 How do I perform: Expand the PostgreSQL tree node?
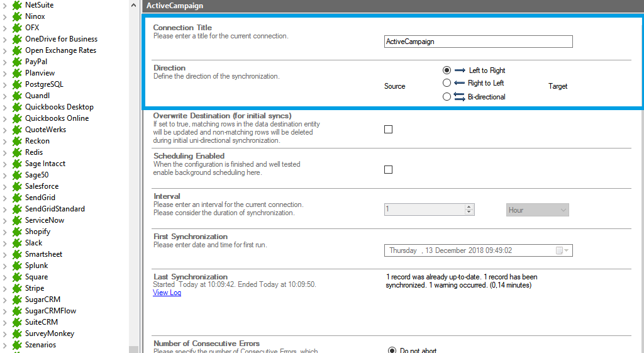click(x=5, y=84)
